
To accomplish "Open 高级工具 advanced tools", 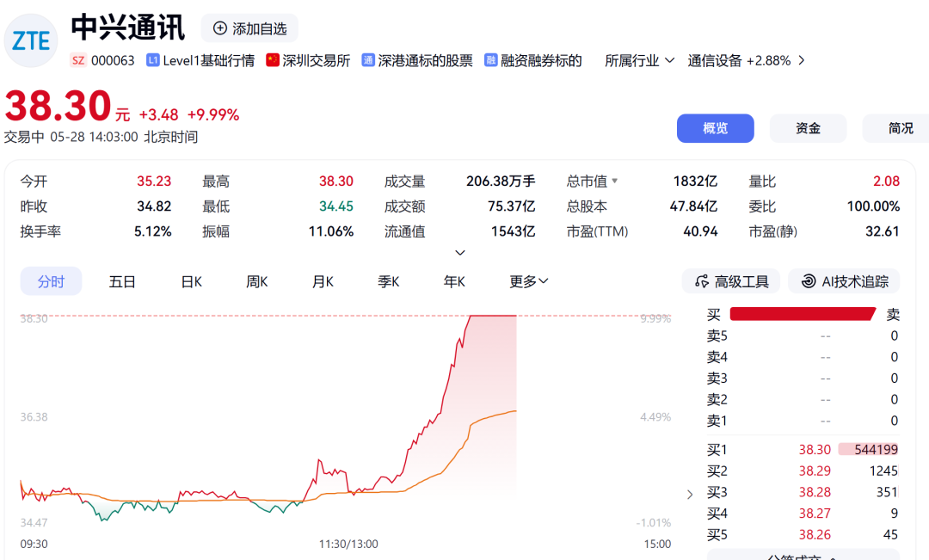I will point(731,281).
